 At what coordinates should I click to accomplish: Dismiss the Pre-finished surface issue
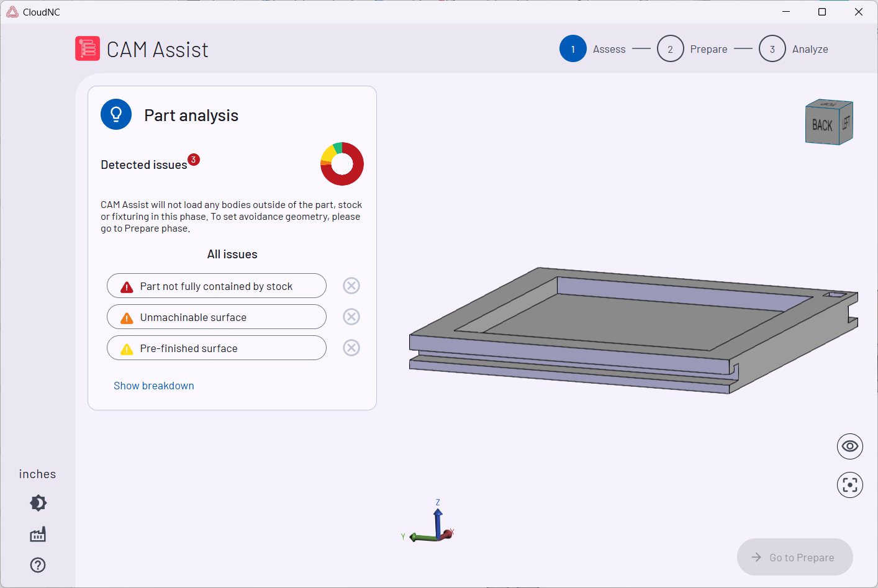click(x=351, y=348)
